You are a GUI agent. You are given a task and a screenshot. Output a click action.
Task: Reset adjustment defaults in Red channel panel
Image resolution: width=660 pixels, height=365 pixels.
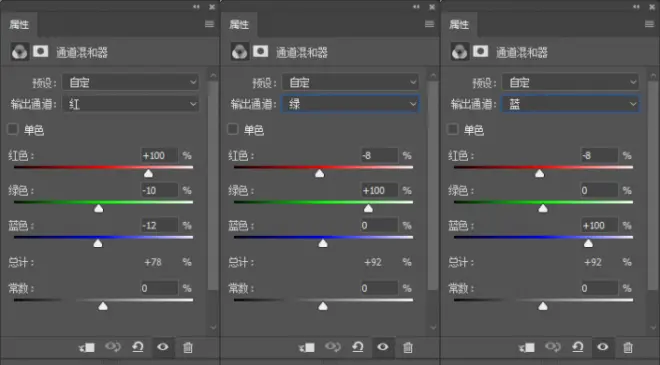138,347
